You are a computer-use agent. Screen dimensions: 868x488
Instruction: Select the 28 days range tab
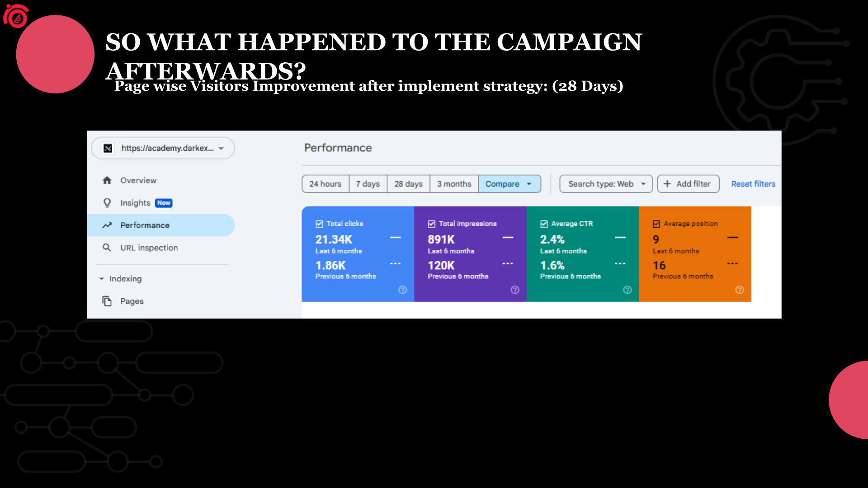[x=408, y=184]
